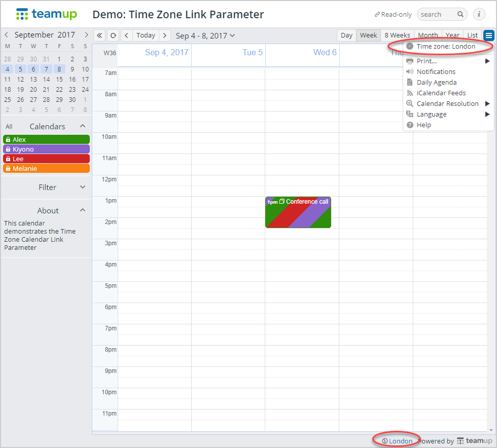Toggle the Alex calendar visibility

click(46, 139)
